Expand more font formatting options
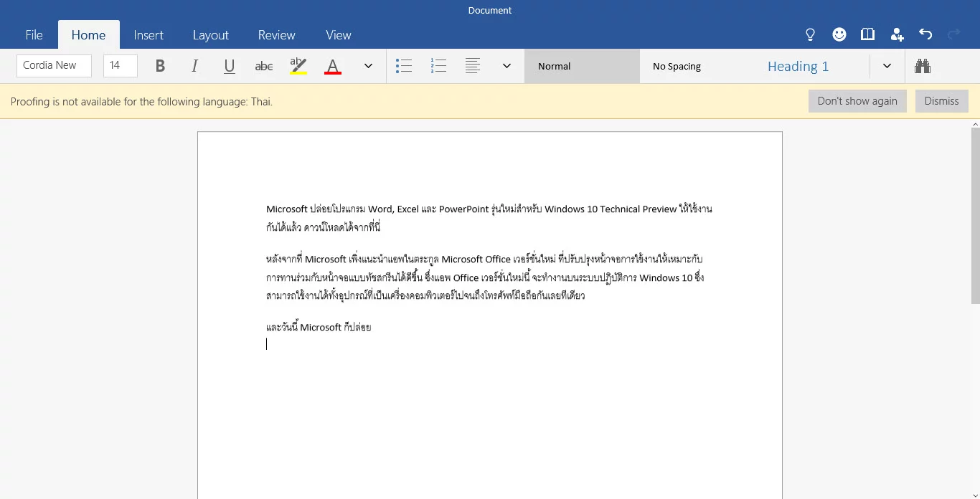This screenshot has width=980, height=499. click(x=368, y=66)
